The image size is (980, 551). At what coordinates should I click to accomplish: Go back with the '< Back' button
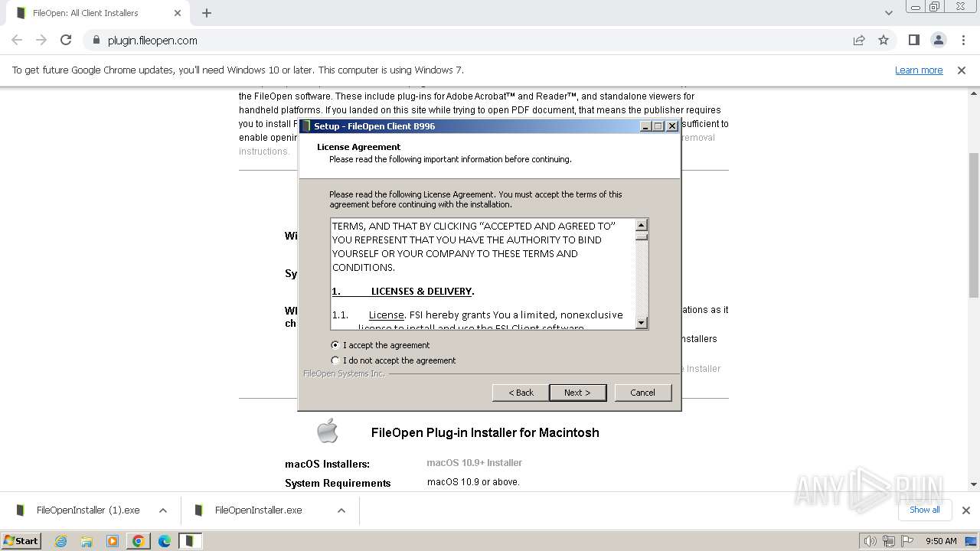tap(521, 393)
